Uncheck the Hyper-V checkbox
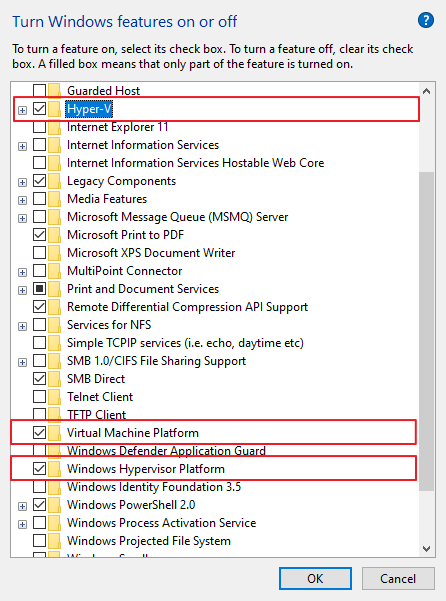 coord(39,109)
